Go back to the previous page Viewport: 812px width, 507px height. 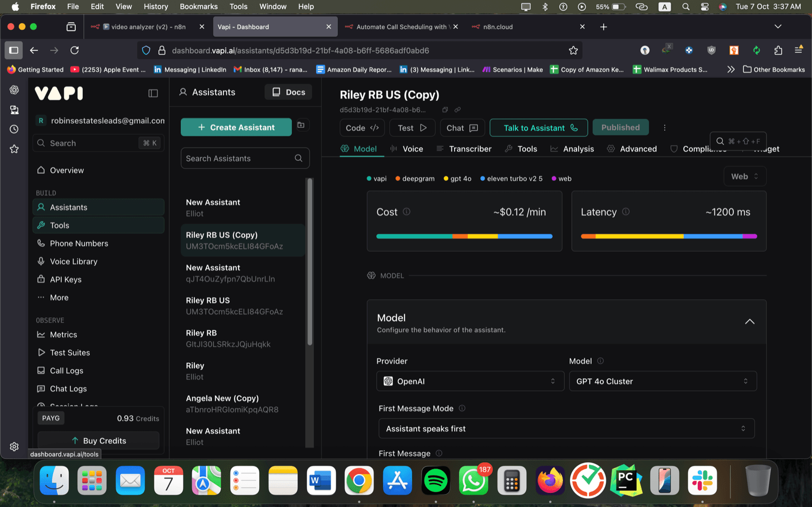click(34, 50)
